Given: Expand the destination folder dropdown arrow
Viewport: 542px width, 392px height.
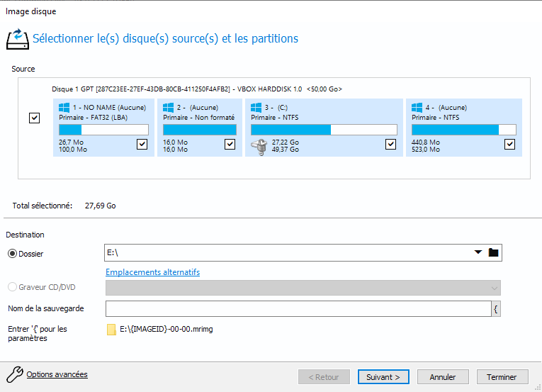Looking at the screenshot, I should pyautogui.click(x=478, y=253).
